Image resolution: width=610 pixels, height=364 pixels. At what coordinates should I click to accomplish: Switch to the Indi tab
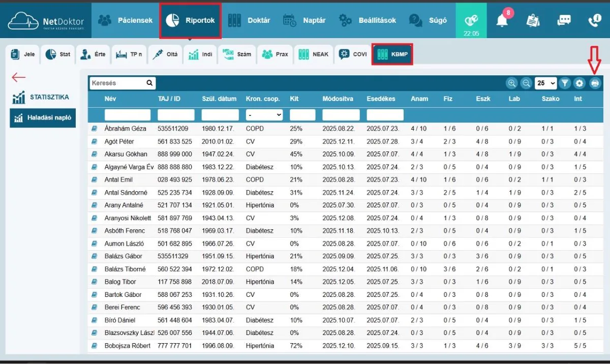click(200, 54)
